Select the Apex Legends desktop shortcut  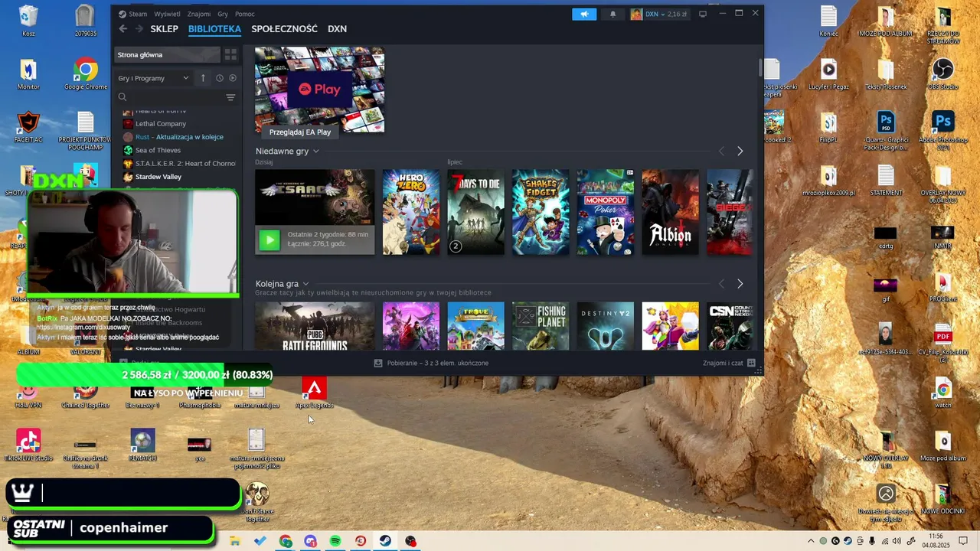pyautogui.click(x=314, y=393)
